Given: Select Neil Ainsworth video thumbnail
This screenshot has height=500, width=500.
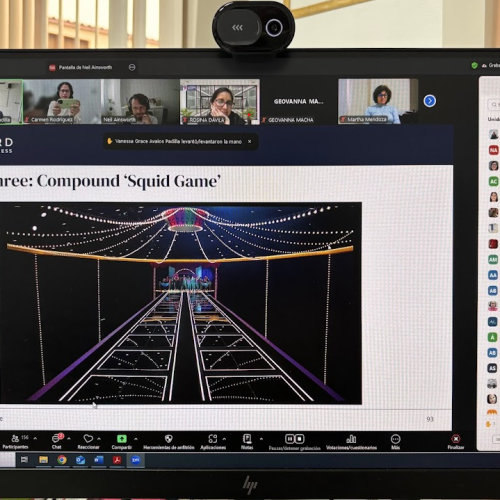Looking at the screenshot, I should point(140,102).
